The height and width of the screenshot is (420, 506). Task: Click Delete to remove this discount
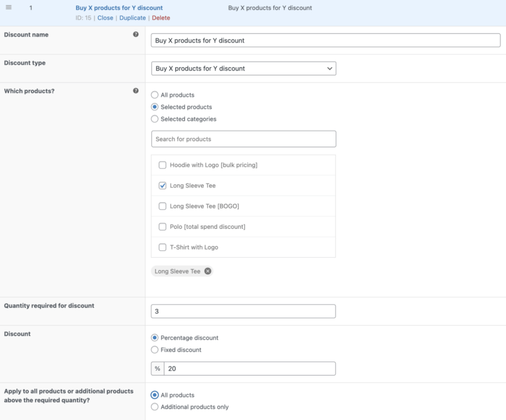point(160,18)
